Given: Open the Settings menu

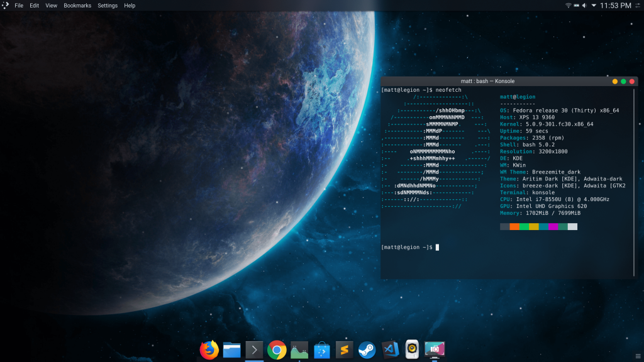Looking at the screenshot, I should pos(108,6).
